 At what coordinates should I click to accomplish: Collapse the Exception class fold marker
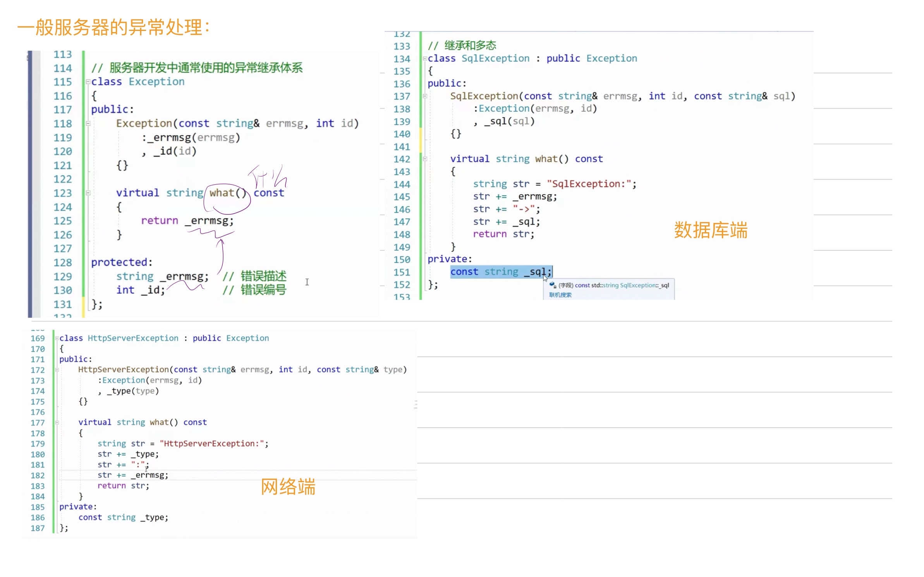click(88, 82)
